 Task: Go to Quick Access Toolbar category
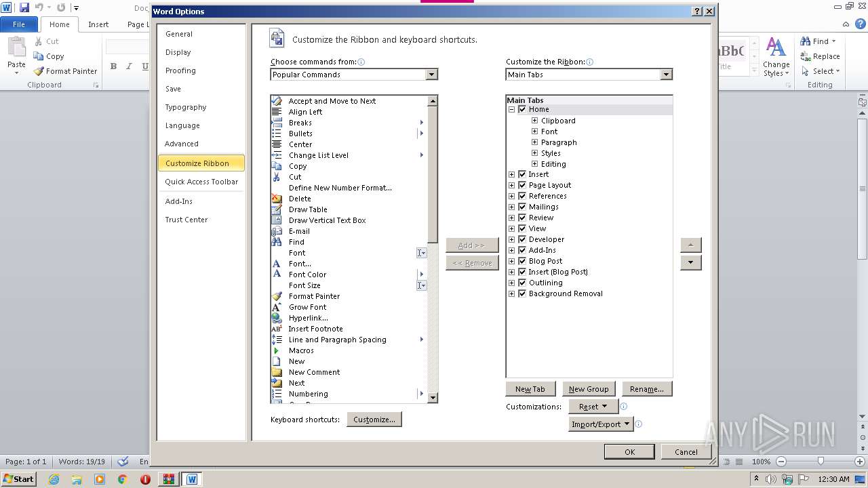click(201, 182)
